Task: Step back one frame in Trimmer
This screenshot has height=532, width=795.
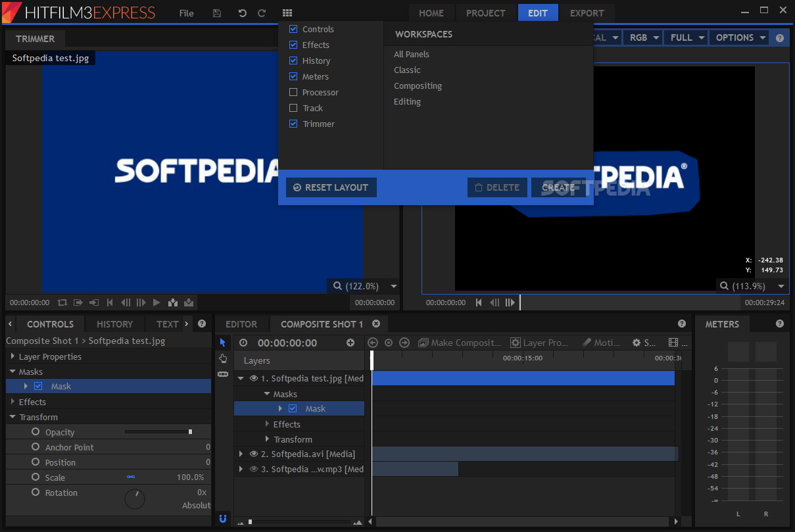Action: pyautogui.click(x=126, y=302)
